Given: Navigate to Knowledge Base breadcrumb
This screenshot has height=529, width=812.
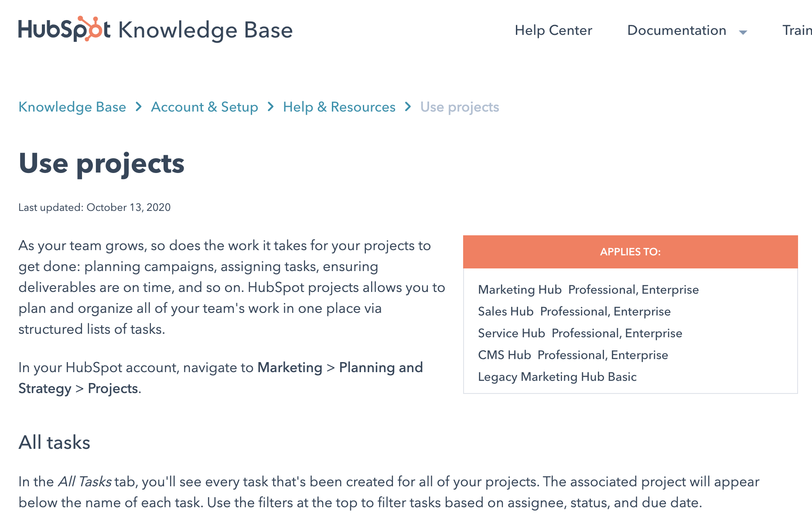Looking at the screenshot, I should (x=72, y=107).
